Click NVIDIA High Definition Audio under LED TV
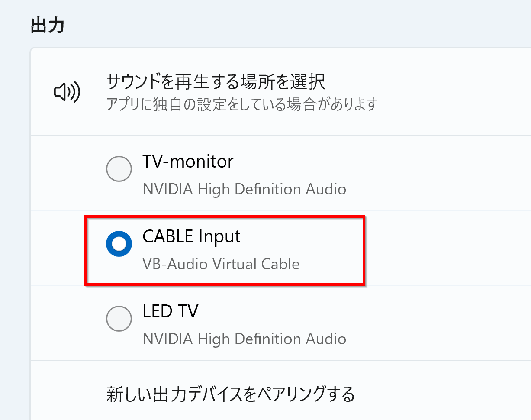The width and height of the screenshot is (531, 420). pos(244,339)
